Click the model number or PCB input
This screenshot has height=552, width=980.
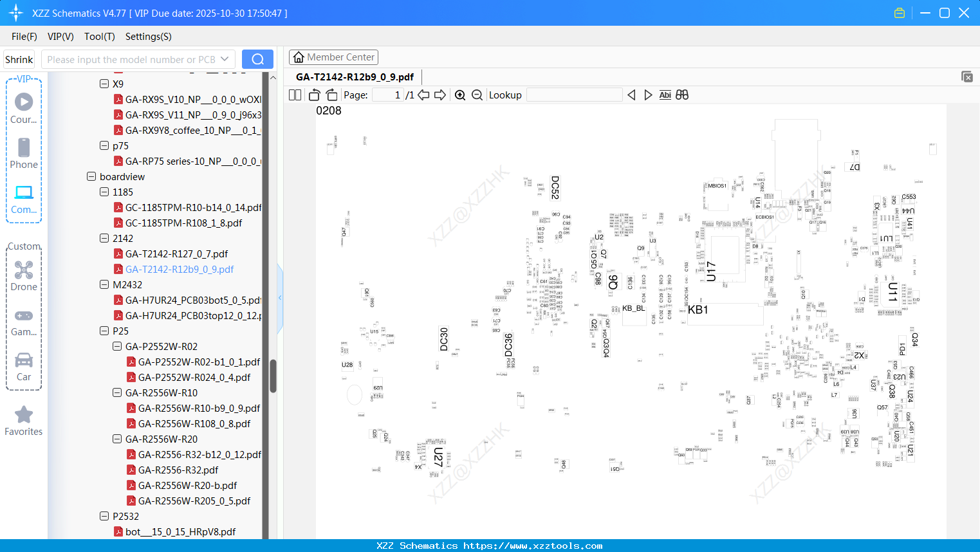[x=138, y=59]
